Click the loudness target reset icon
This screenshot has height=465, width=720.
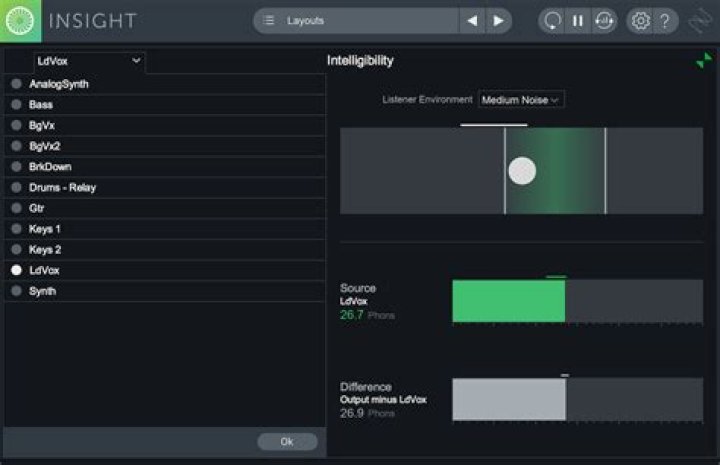(x=603, y=21)
